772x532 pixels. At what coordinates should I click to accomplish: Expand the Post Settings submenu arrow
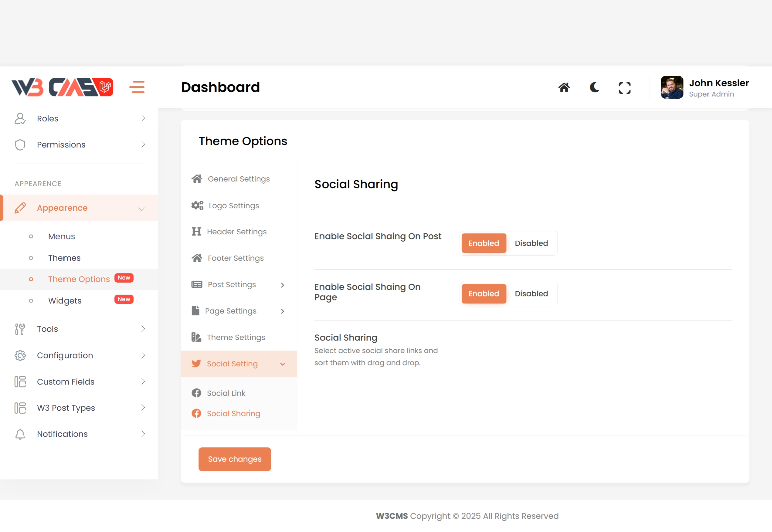282,285
